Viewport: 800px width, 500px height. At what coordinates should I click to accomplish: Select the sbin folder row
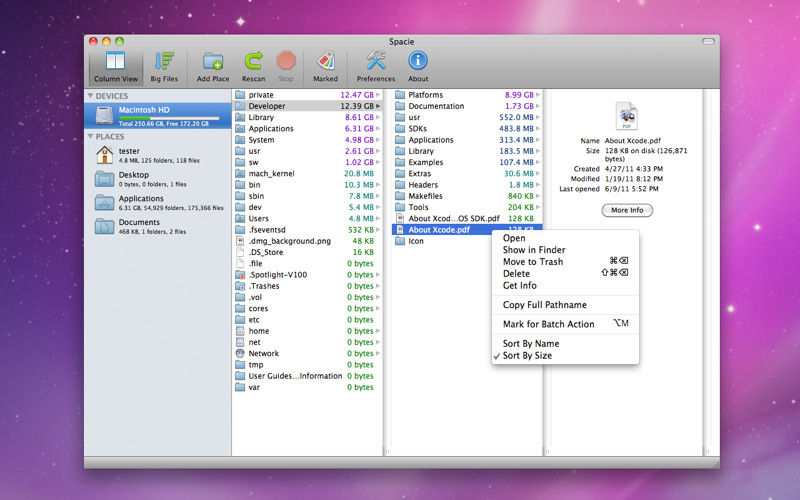(307, 196)
